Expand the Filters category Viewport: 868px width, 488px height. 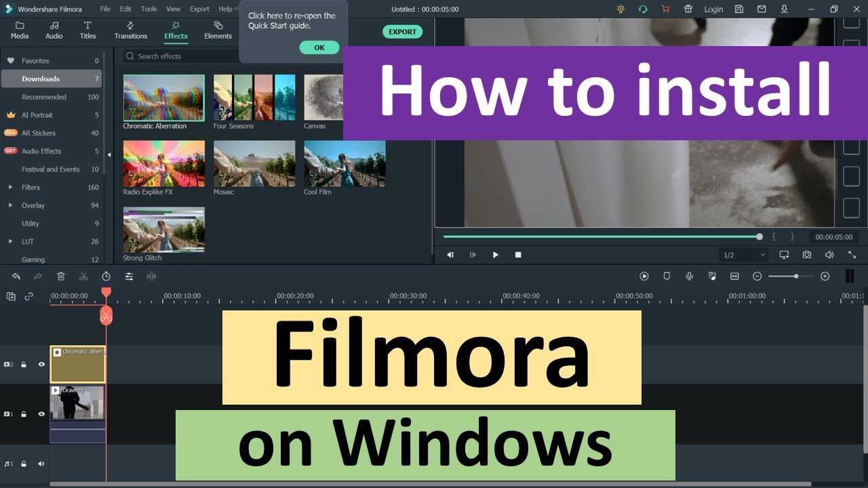10,187
